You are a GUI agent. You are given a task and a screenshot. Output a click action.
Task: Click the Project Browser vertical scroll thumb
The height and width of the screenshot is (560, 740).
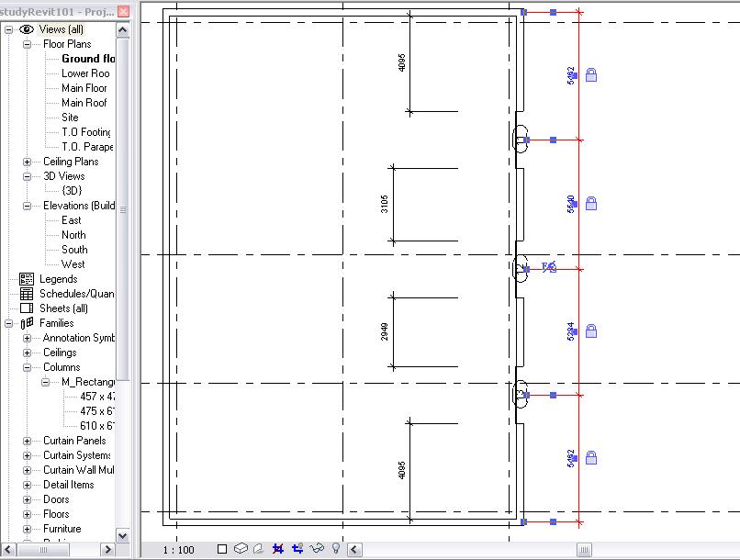tap(123, 209)
